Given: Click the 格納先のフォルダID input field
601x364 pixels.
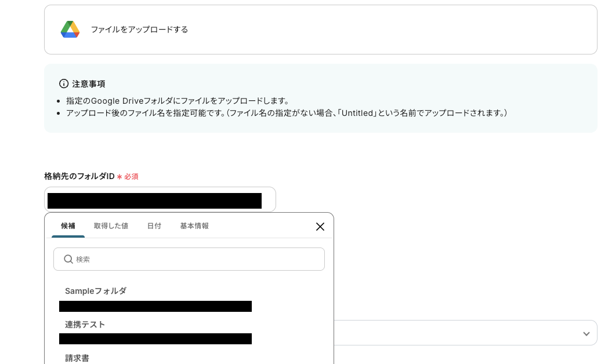Looking at the screenshot, I should 160,199.
